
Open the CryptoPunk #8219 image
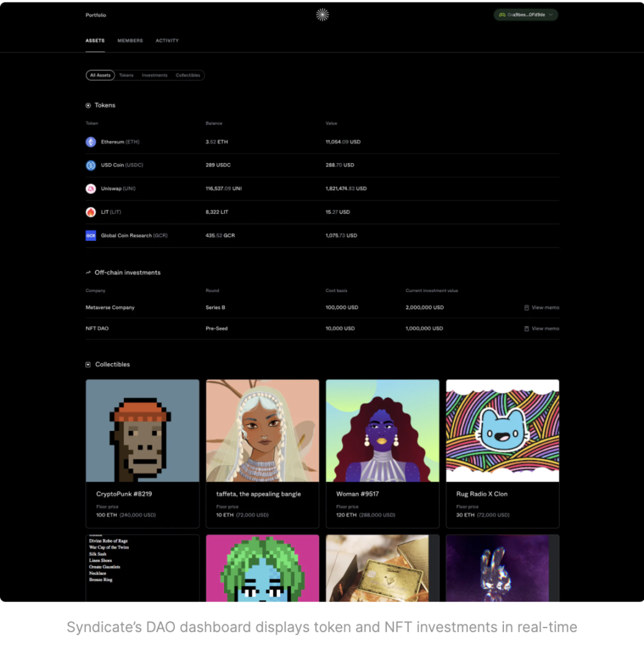pos(142,431)
